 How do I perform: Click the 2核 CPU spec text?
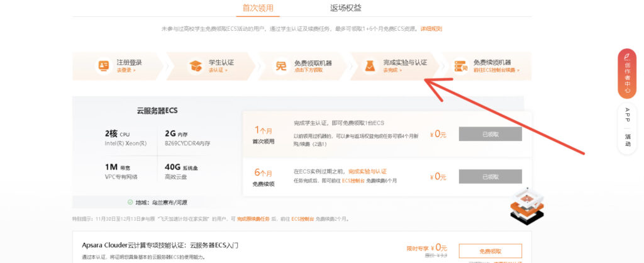pos(118,134)
